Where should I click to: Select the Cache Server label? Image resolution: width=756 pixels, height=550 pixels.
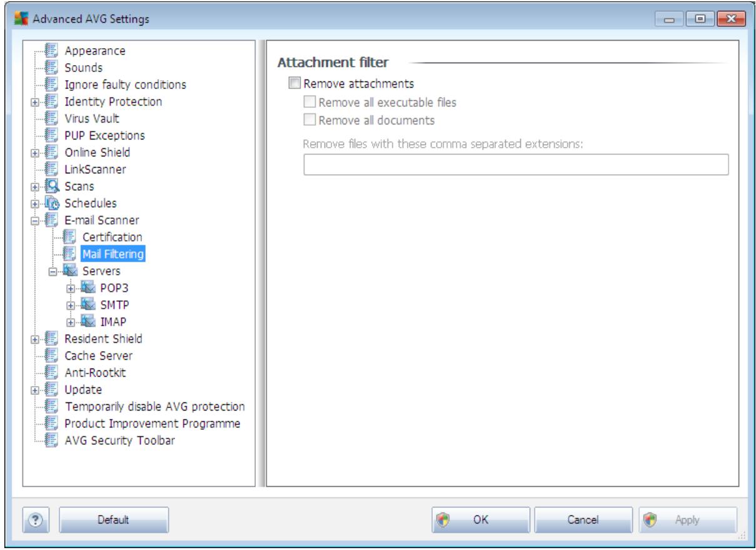point(98,355)
